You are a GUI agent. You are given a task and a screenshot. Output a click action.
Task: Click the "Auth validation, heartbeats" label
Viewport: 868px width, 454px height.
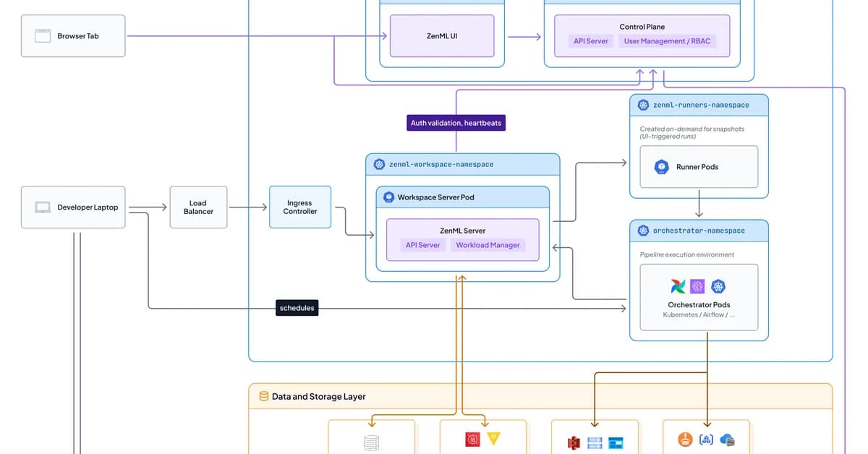tap(456, 123)
